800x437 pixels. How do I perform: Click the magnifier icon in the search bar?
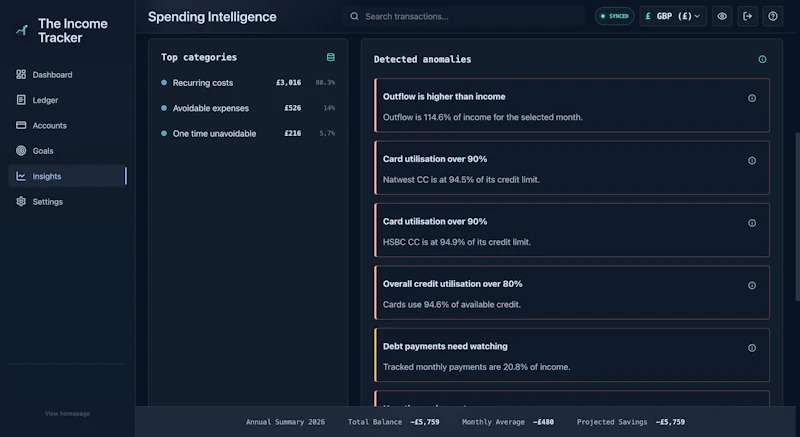click(354, 16)
